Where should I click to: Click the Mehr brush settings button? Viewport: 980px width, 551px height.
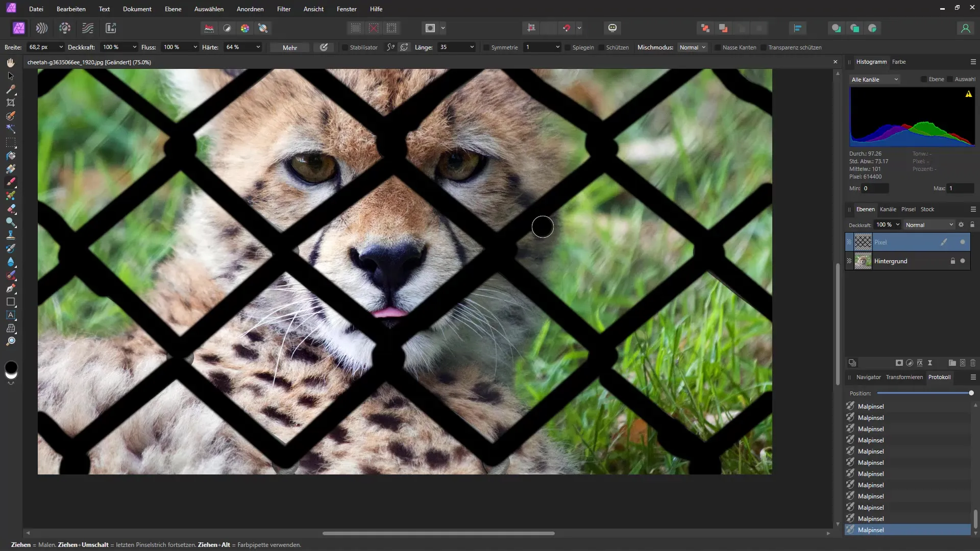point(290,47)
